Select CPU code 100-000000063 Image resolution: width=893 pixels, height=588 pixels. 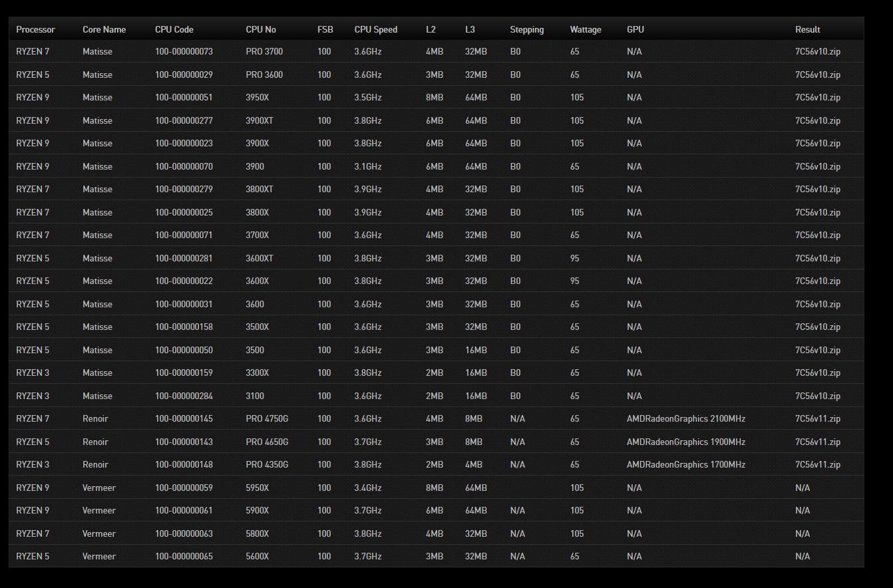pos(184,533)
